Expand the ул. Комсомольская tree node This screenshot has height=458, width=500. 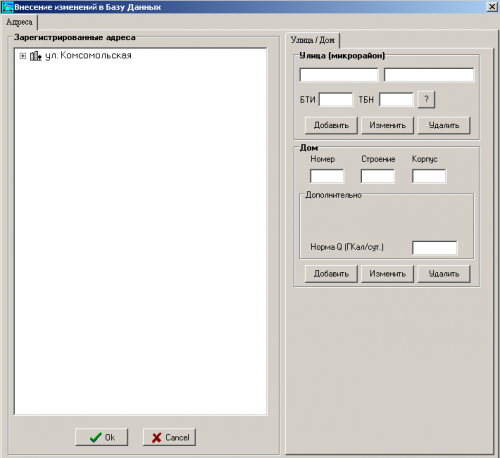tap(22, 56)
